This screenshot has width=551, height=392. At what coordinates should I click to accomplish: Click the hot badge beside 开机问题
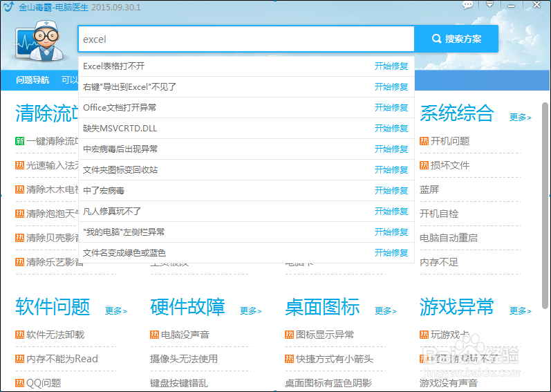tap(424, 141)
